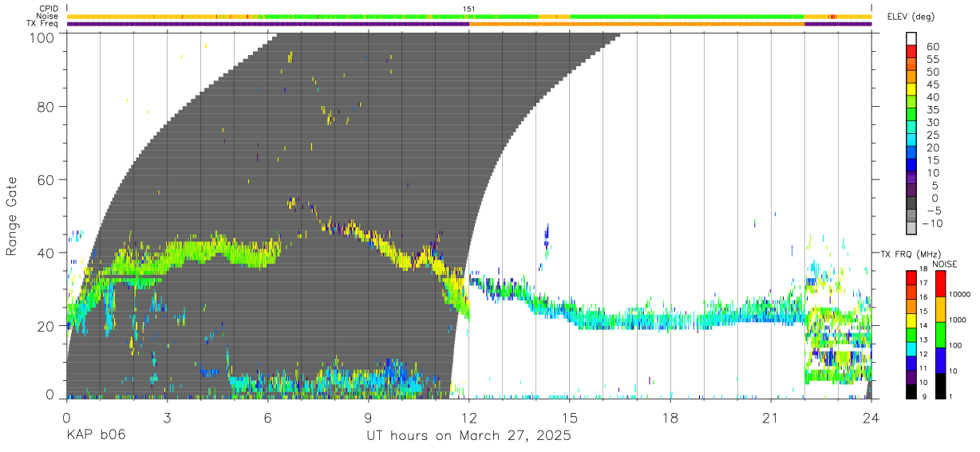The width and height of the screenshot is (980, 452).
Task: Pick the cyan ELEV segment between 20 and 25
Action: [912, 140]
